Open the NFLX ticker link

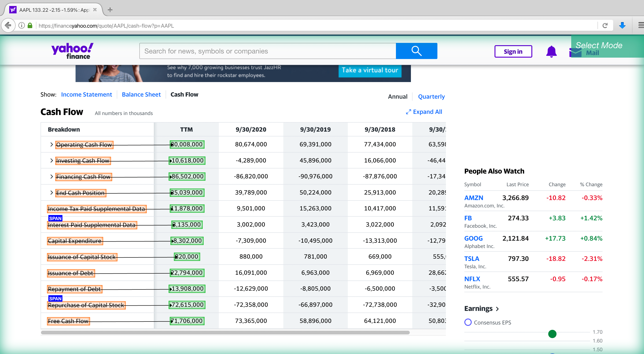tap(472, 279)
